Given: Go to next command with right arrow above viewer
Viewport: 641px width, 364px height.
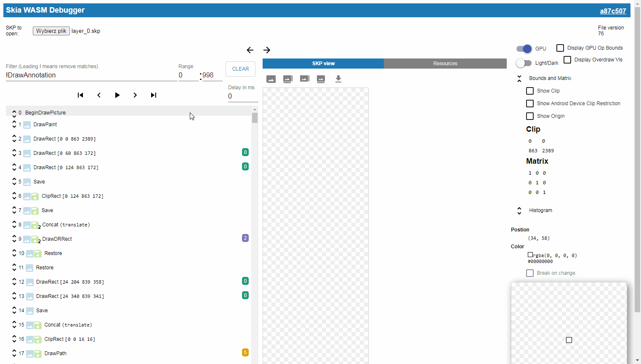Looking at the screenshot, I should coord(267,50).
